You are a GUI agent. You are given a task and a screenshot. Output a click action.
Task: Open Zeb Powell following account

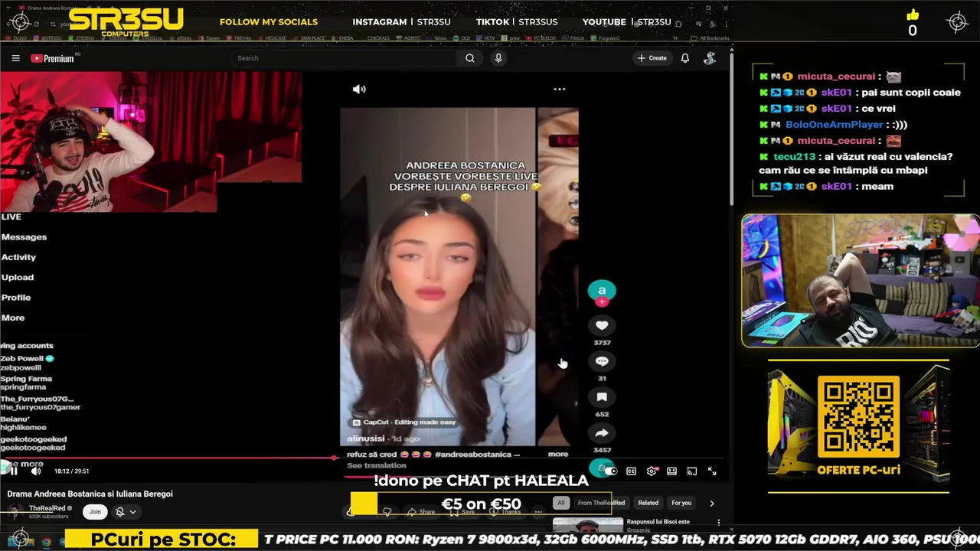point(27,363)
